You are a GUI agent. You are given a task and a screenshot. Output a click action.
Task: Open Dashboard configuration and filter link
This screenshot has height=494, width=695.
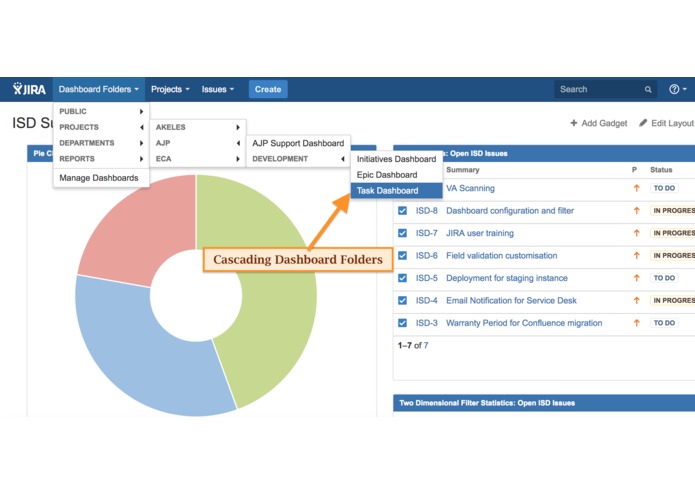point(510,210)
